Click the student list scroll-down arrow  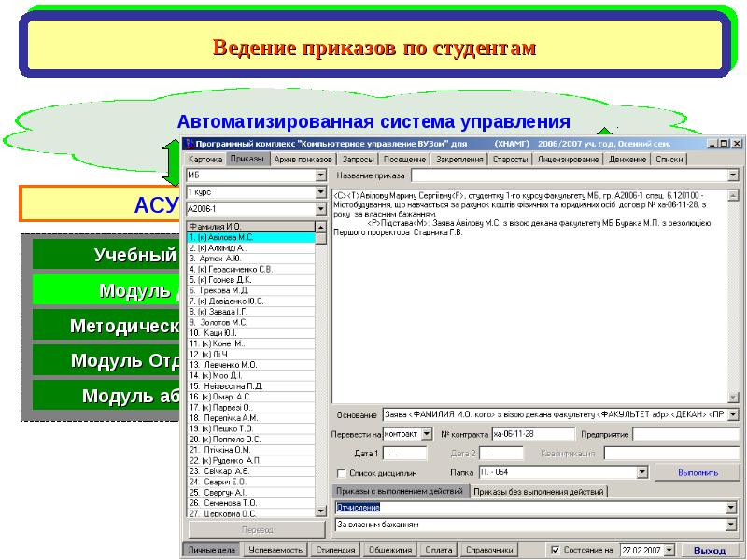321,511
